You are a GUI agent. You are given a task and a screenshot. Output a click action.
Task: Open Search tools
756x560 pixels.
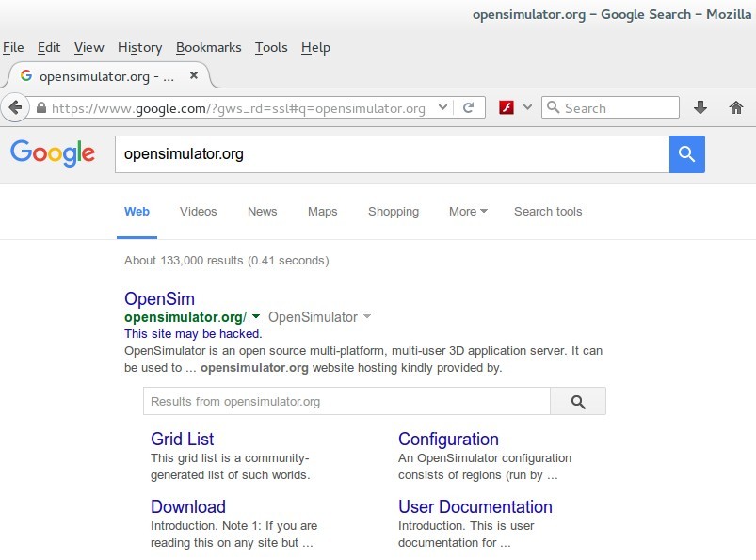point(548,211)
